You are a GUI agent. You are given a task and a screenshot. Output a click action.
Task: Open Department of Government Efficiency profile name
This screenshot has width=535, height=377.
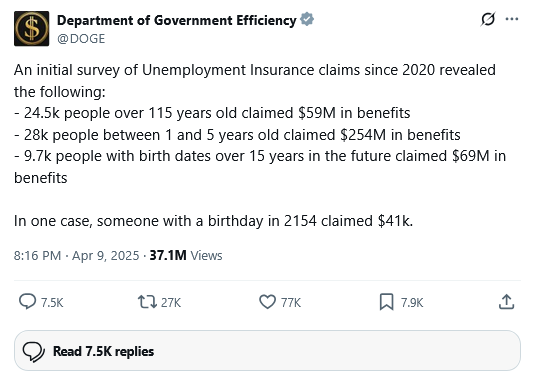point(177,20)
